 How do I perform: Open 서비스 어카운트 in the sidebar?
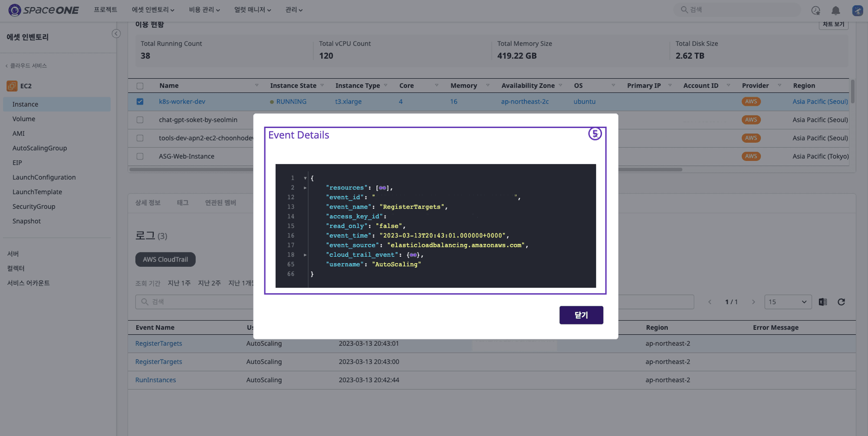(x=29, y=283)
